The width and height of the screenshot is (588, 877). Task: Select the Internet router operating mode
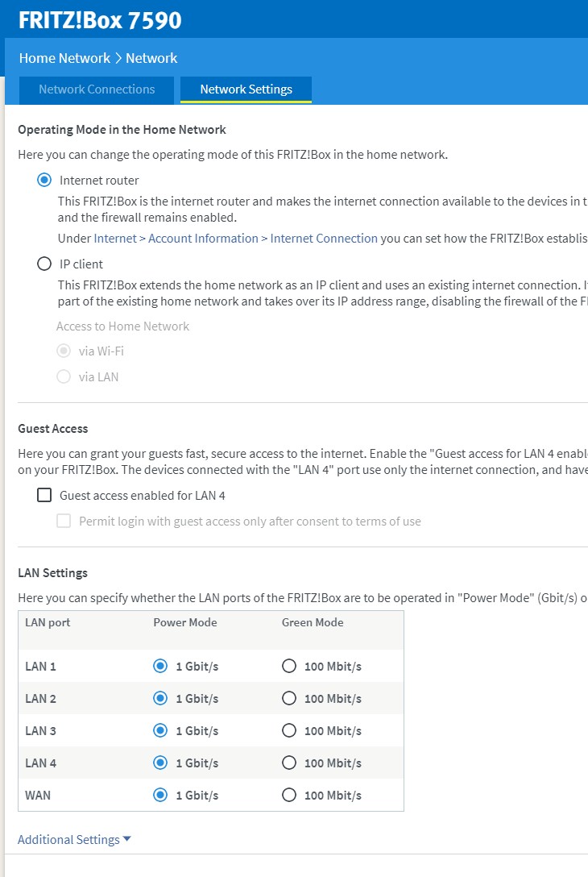click(44, 181)
